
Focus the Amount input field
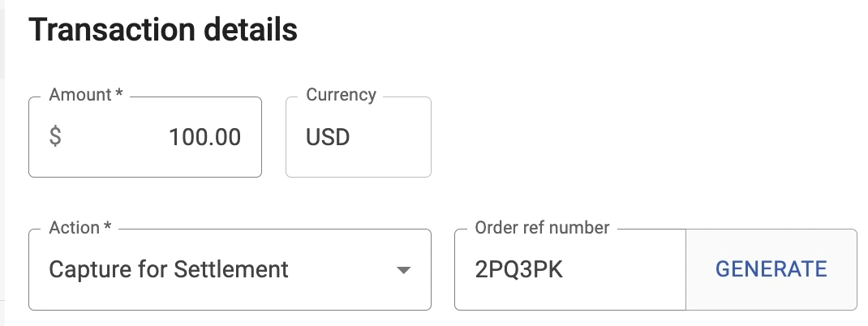tap(146, 137)
